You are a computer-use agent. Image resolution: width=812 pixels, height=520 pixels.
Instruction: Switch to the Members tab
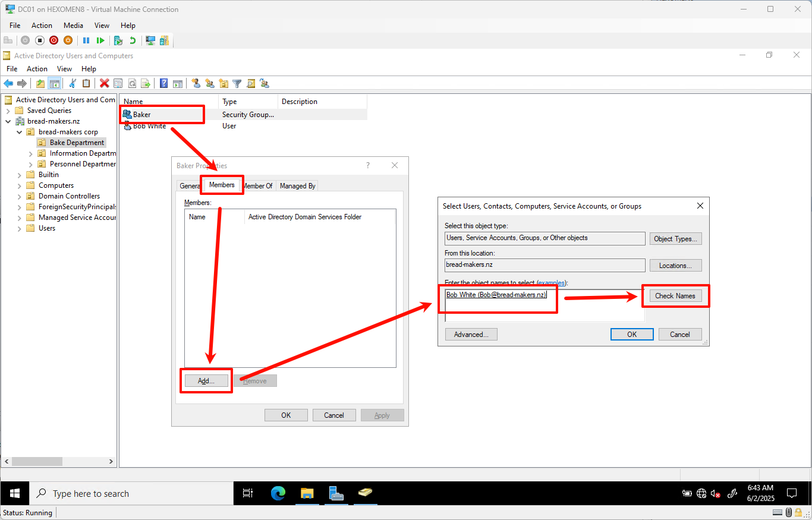coord(222,185)
